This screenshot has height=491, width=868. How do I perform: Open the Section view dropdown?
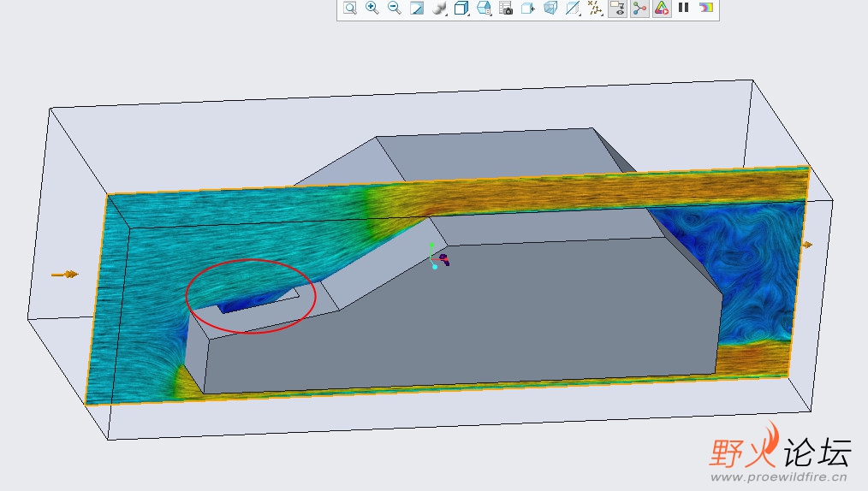tap(573, 8)
